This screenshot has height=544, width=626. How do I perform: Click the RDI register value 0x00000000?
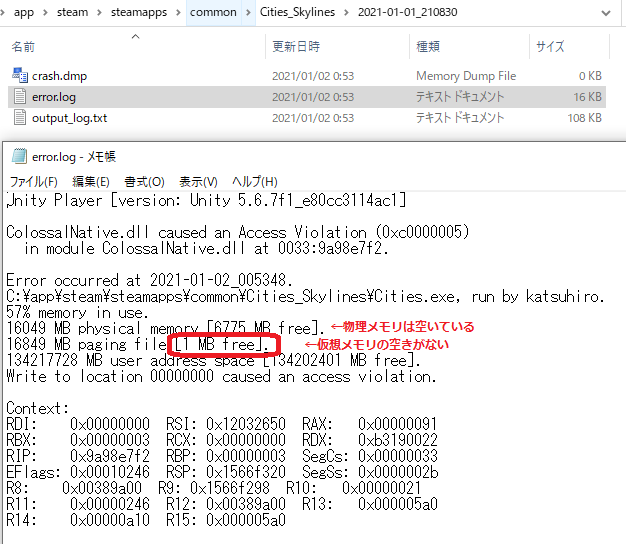tap(110, 424)
